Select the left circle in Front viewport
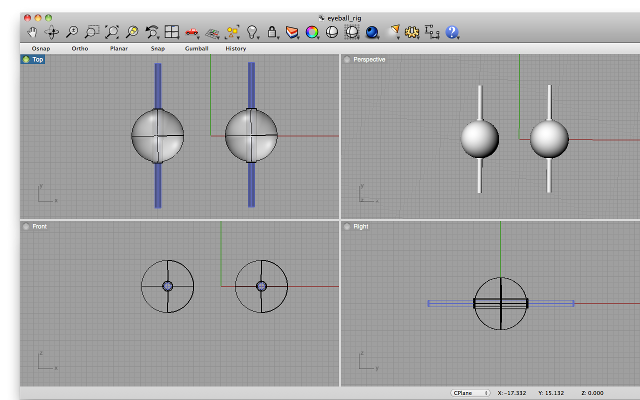This screenshot has height=400, width=640. (x=168, y=286)
